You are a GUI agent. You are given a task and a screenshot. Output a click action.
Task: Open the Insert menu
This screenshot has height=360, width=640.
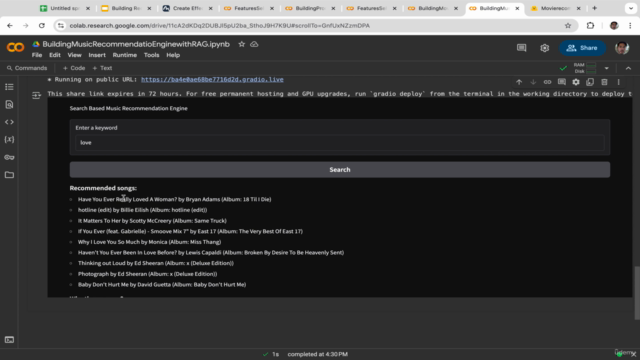(97, 55)
